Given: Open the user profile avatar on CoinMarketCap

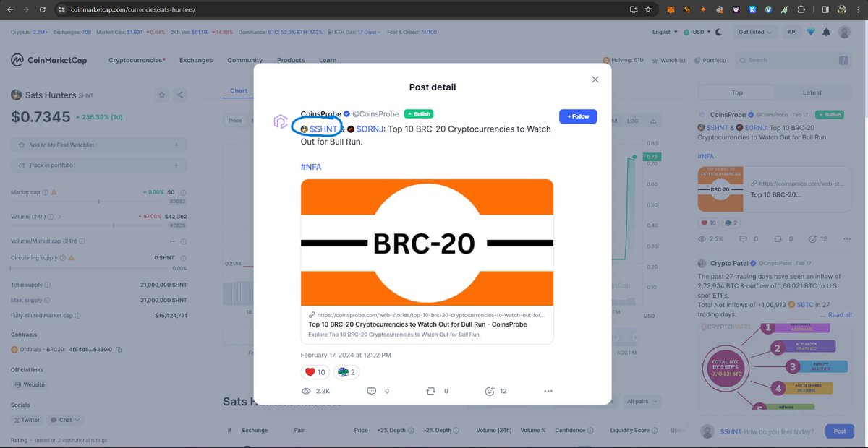Looking at the screenshot, I should (x=844, y=32).
